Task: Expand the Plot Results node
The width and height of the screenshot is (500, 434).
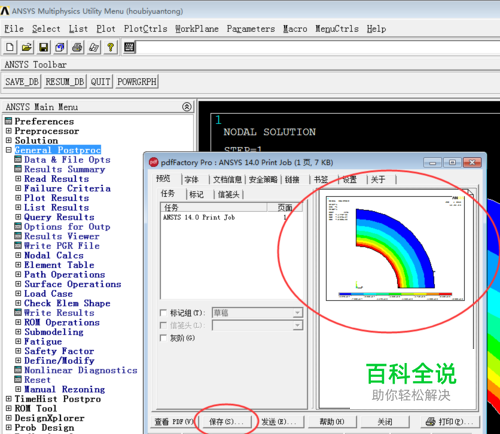Action: [x=18, y=198]
